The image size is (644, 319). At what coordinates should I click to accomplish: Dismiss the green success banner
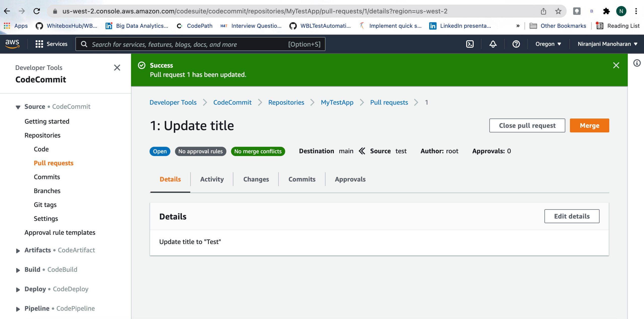pyautogui.click(x=616, y=65)
